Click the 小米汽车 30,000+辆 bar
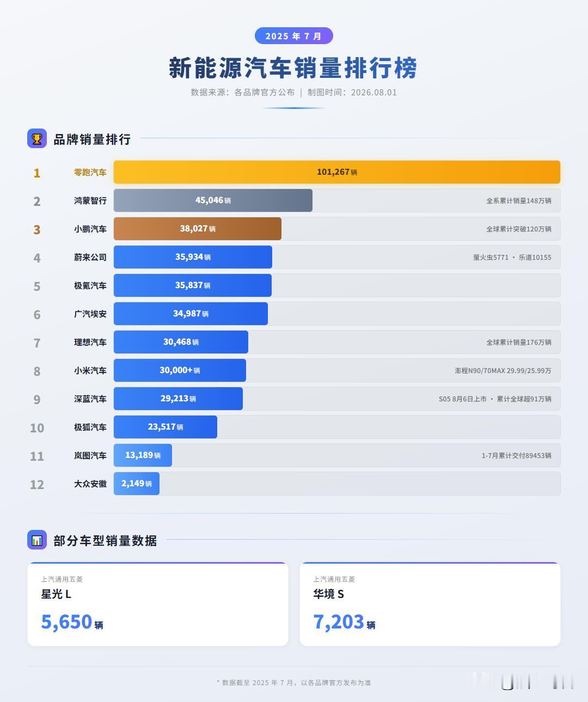The height and width of the screenshot is (702, 588). pos(180,370)
